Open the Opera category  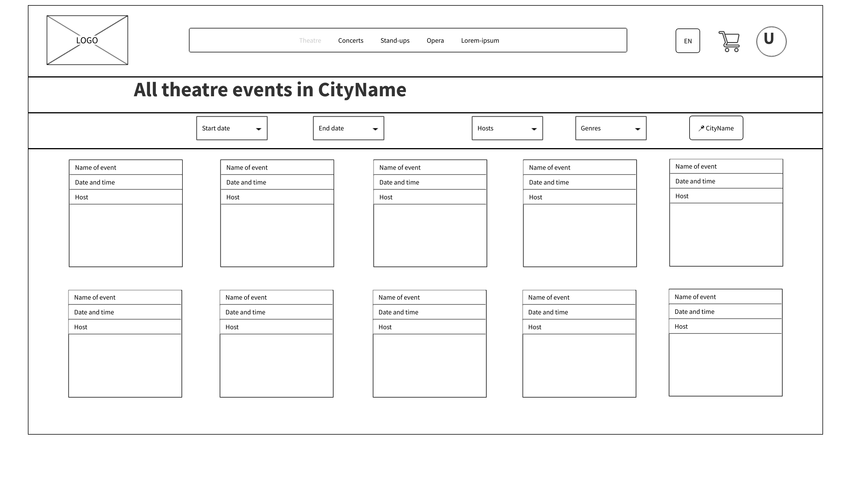(435, 40)
